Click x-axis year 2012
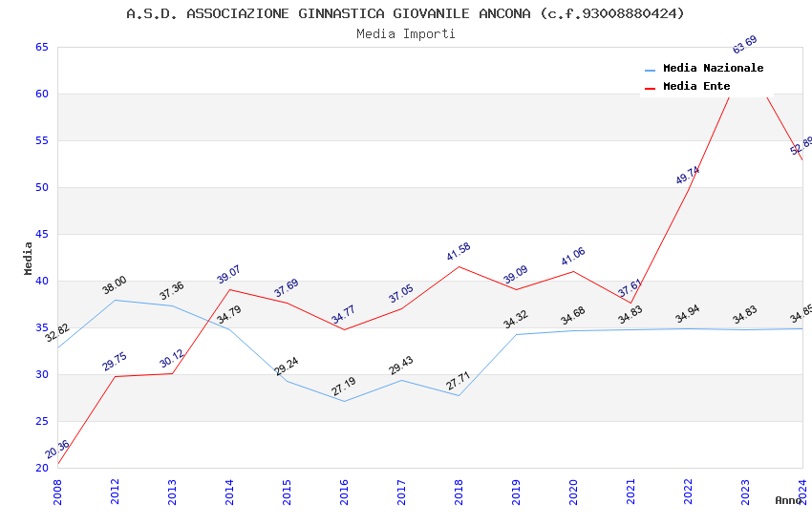This screenshot has height=525, width=812. [115, 492]
